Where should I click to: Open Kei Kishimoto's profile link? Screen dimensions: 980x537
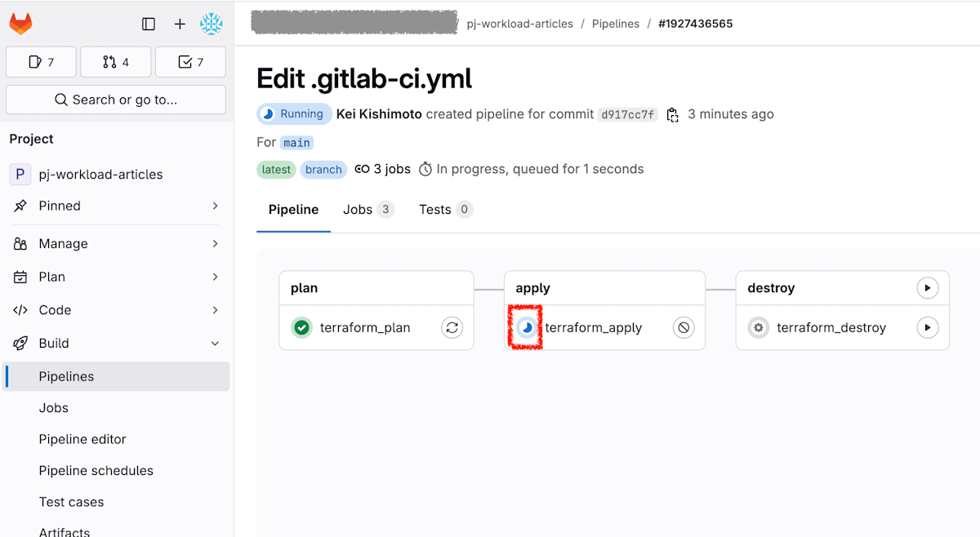click(x=379, y=114)
